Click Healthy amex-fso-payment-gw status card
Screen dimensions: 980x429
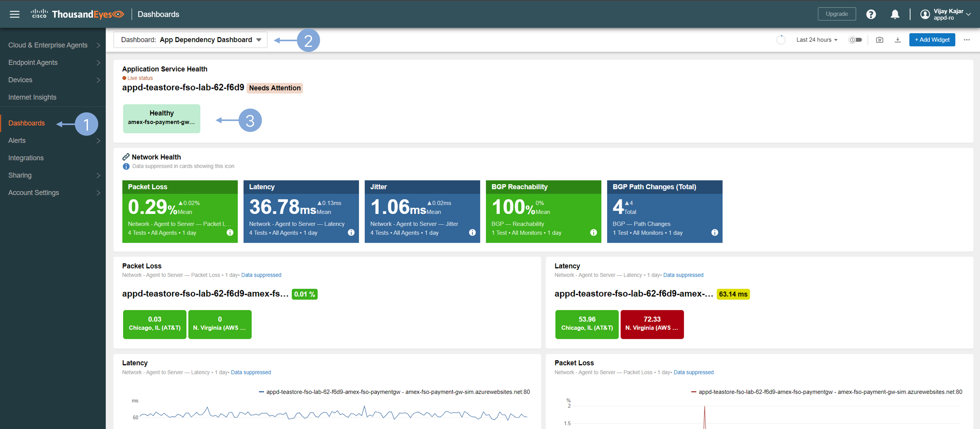click(161, 118)
